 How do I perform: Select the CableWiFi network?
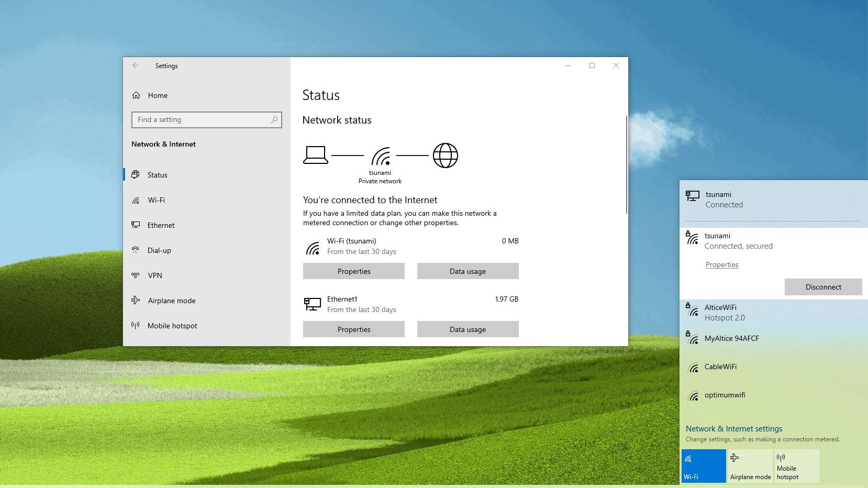coord(774,367)
